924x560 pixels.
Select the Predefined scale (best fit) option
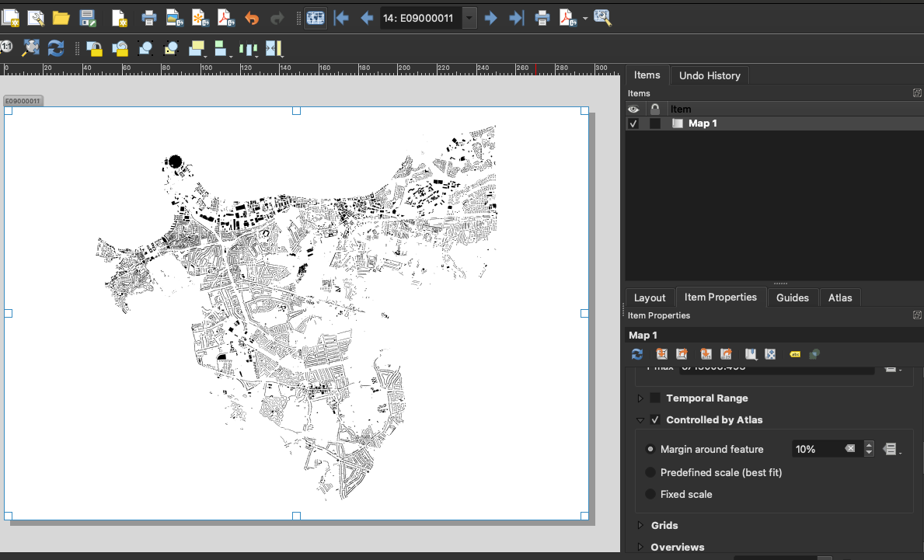650,472
